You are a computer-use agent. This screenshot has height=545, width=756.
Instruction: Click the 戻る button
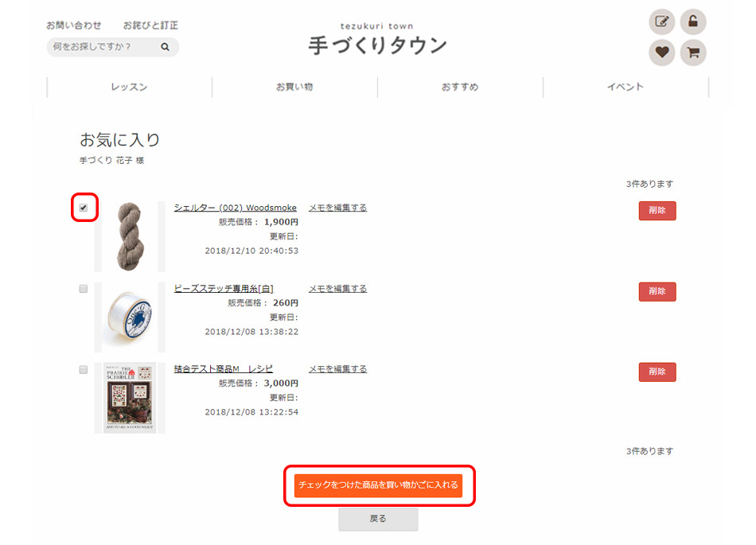[379, 519]
